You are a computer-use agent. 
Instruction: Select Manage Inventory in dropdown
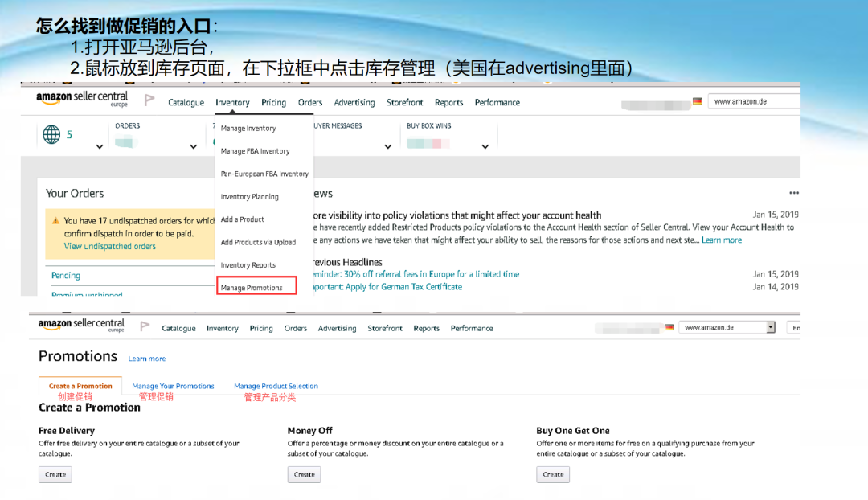(x=248, y=128)
